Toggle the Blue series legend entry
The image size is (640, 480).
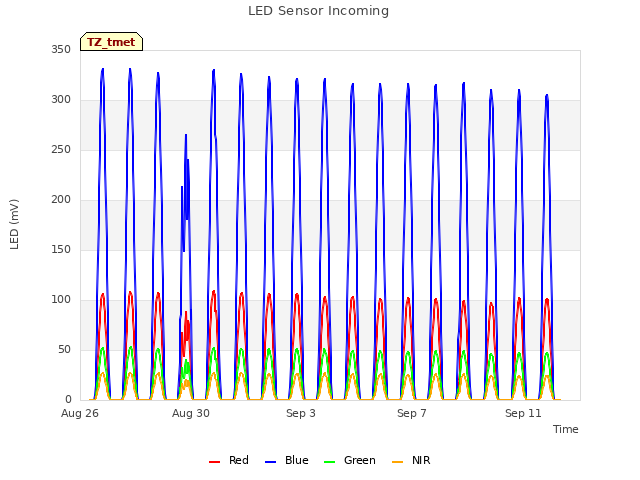click(x=287, y=460)
